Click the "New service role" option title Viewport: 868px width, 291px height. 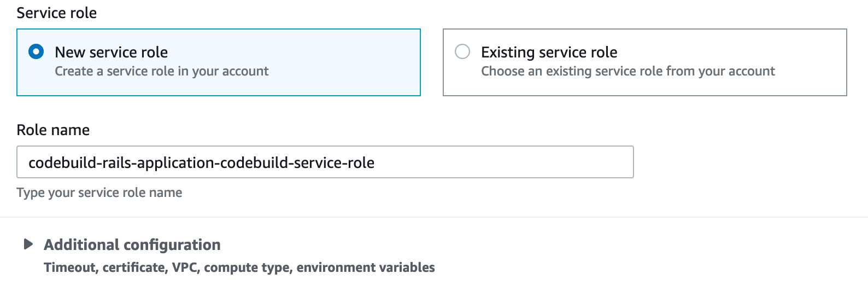[x=111, y=53]
